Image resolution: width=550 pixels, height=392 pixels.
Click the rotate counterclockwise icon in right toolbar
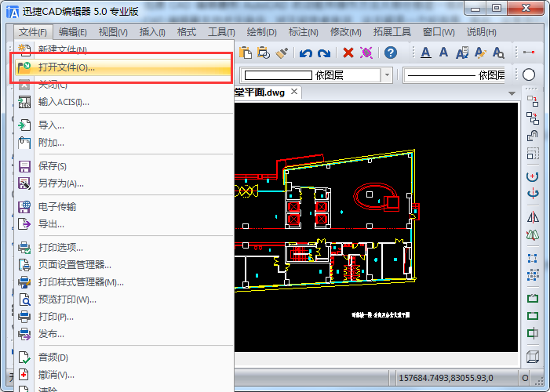(533, 176)
